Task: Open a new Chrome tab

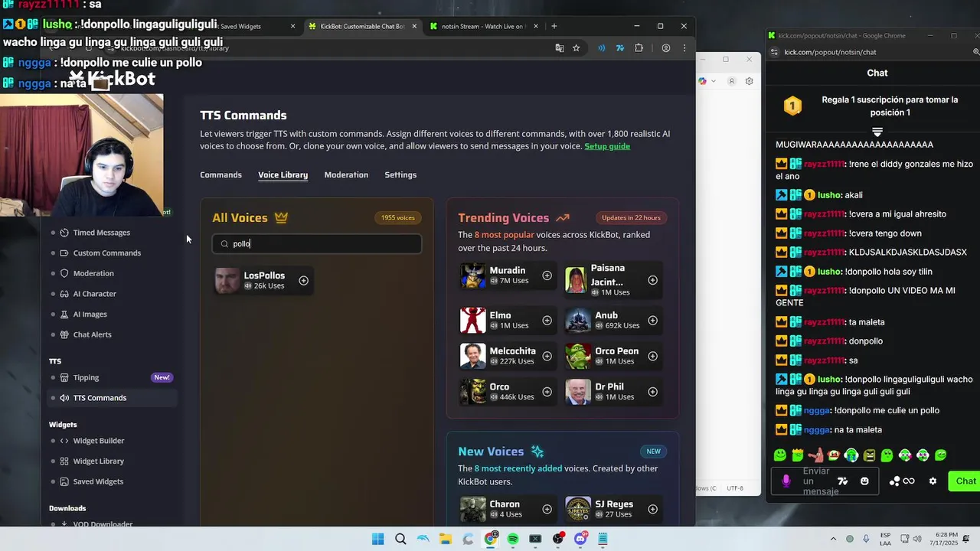Action: (x=554, y=26)
